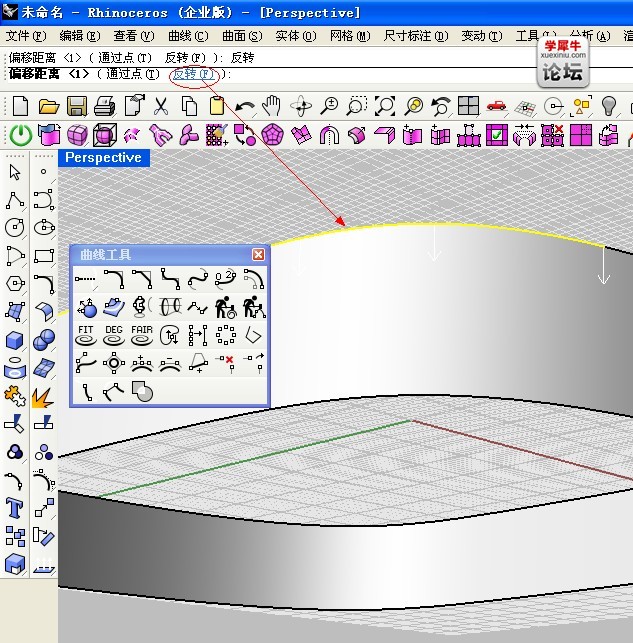This screenshot has height=643, width=633.
Task: Select the single Point tool
Action: coord(43,172)
